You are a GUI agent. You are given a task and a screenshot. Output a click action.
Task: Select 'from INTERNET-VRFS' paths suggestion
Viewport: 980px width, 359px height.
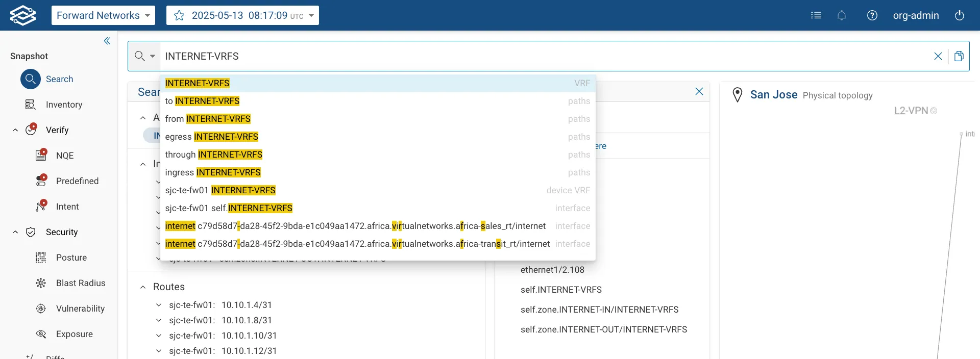(x=378, y=119)
